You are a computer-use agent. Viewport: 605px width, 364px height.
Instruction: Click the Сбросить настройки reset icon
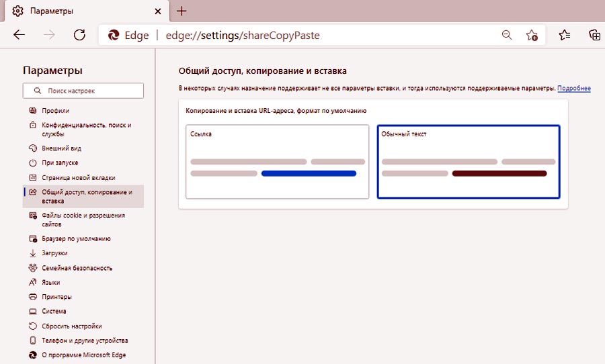(33, 326)
